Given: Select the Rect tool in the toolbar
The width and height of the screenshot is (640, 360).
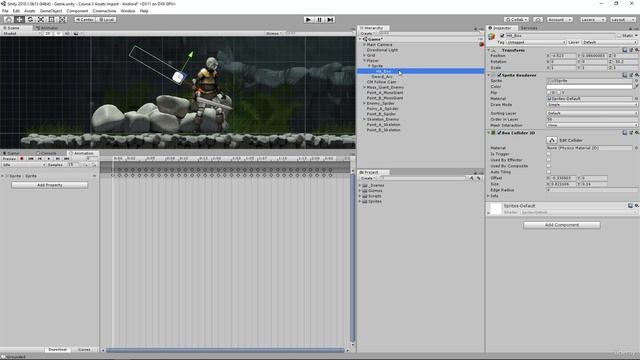Looking at the screenshot, I should [51, 19].
